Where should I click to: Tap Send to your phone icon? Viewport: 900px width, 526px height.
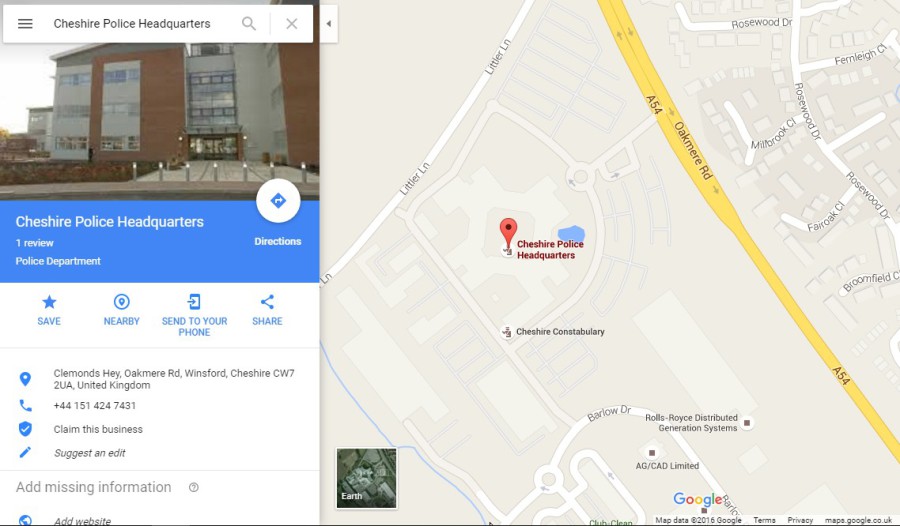(x=194, y=302)
